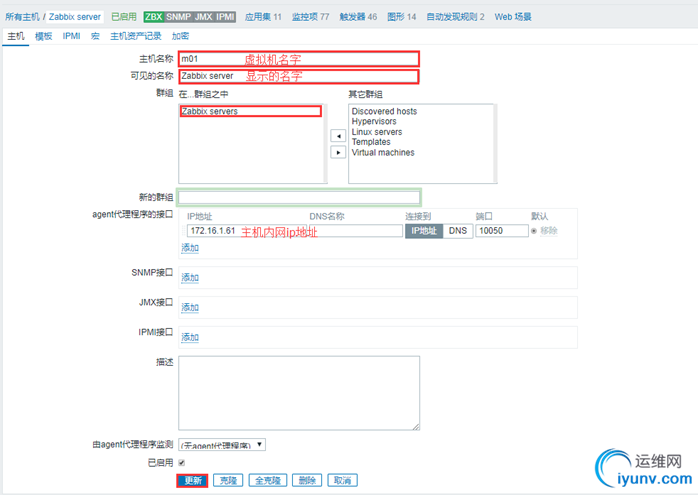The width and height of the screenshot is (698, 495).
Task: Click the 克隆 clone button
Action: pos(228,480)
